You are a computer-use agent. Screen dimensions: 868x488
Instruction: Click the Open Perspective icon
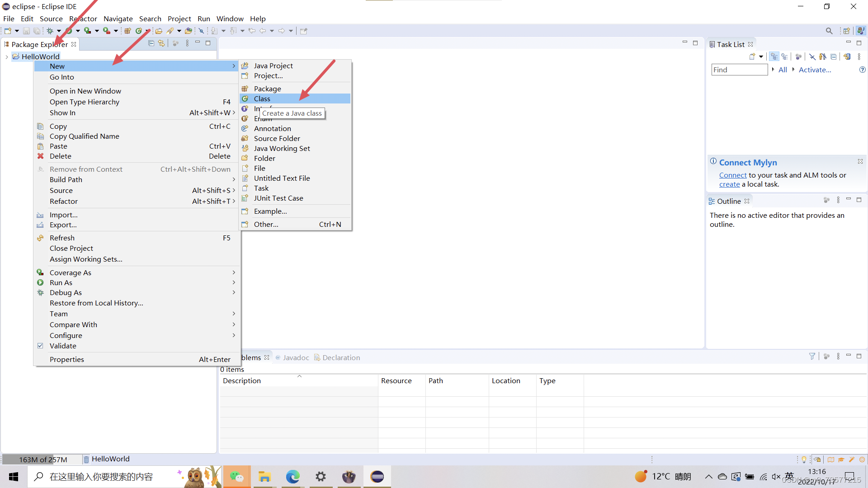(847, 31)
